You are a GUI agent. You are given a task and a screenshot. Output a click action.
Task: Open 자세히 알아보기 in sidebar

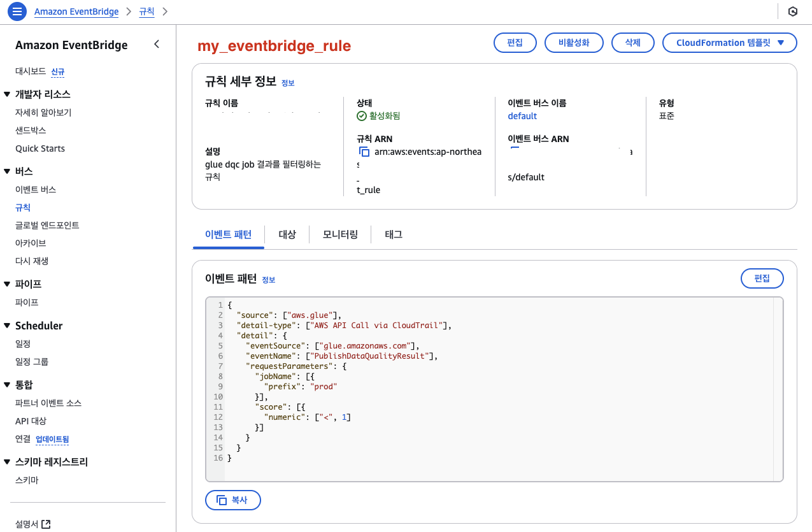pyautogui.click(x=43, y=113)
